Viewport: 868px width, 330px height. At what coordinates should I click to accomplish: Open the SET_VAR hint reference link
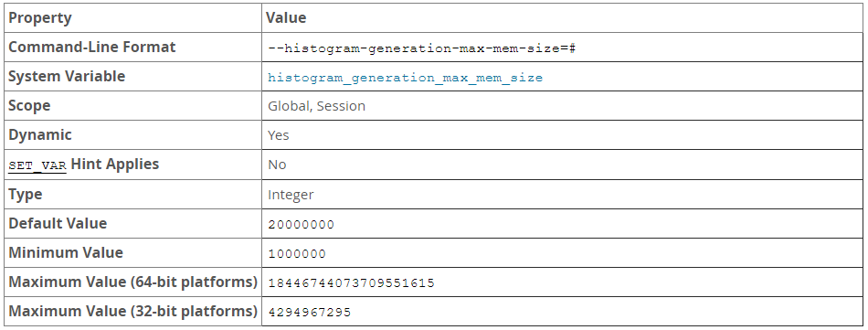37,165
